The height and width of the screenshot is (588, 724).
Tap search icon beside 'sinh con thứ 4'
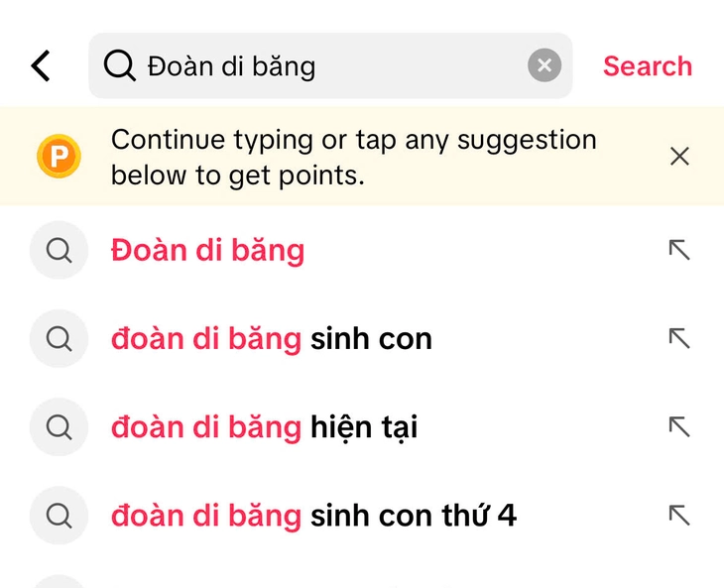(x=59, y=516)
